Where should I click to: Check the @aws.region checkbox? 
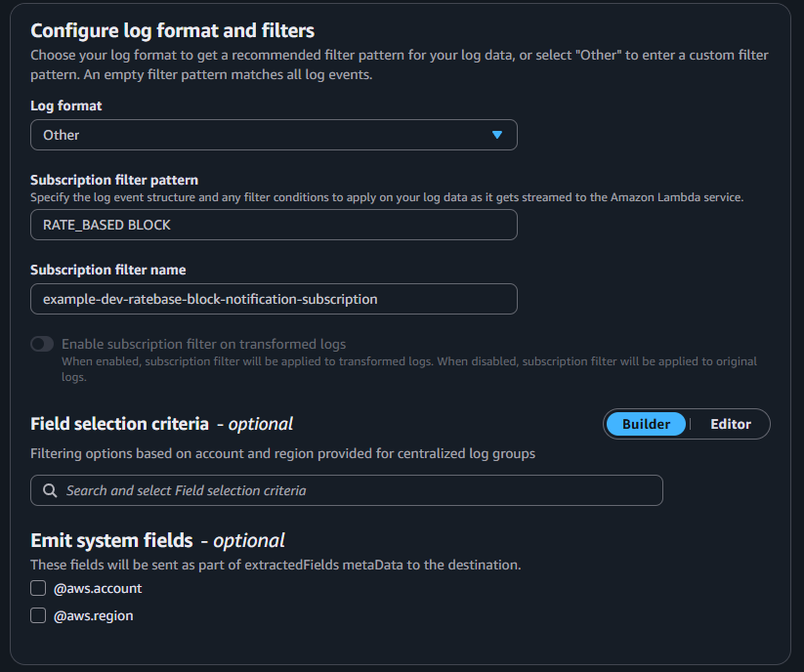38,615
